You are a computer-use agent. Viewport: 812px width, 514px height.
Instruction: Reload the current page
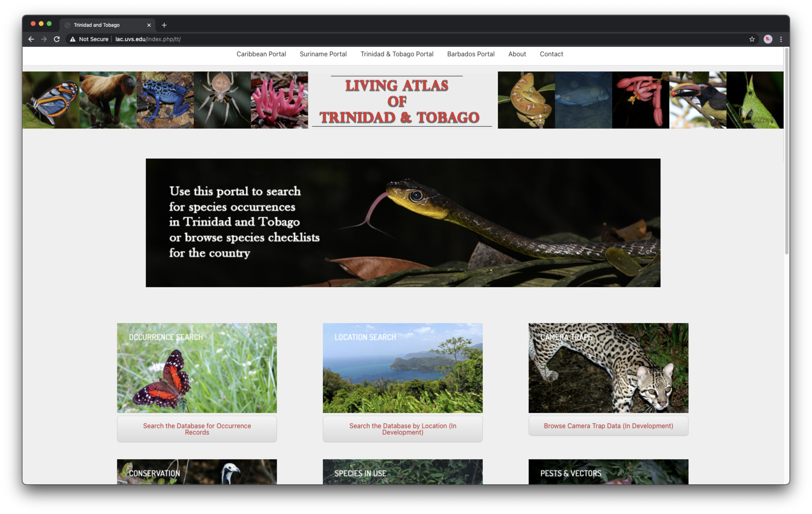57,39
